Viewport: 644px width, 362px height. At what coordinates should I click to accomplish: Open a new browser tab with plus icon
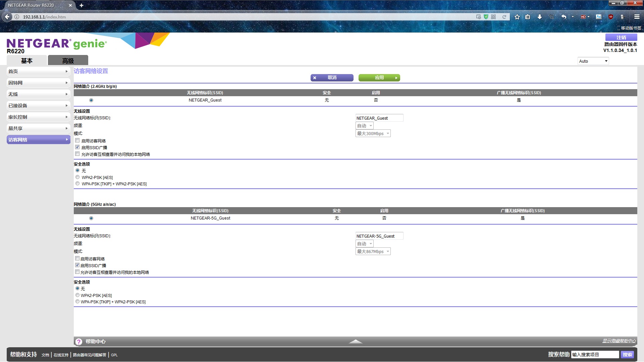[x=81, y=5]
